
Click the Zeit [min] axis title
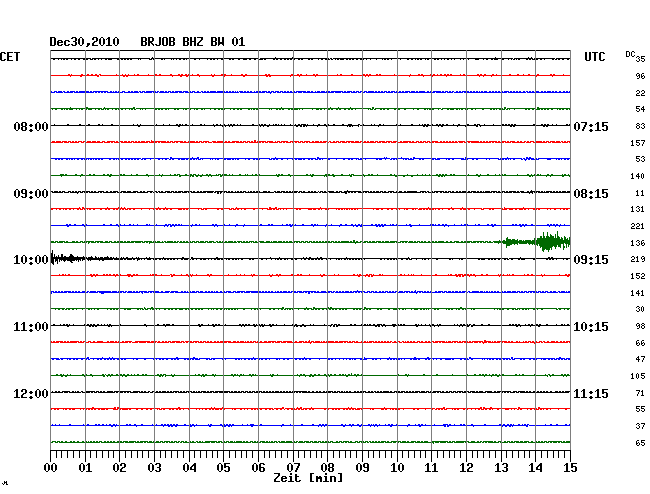308,478
